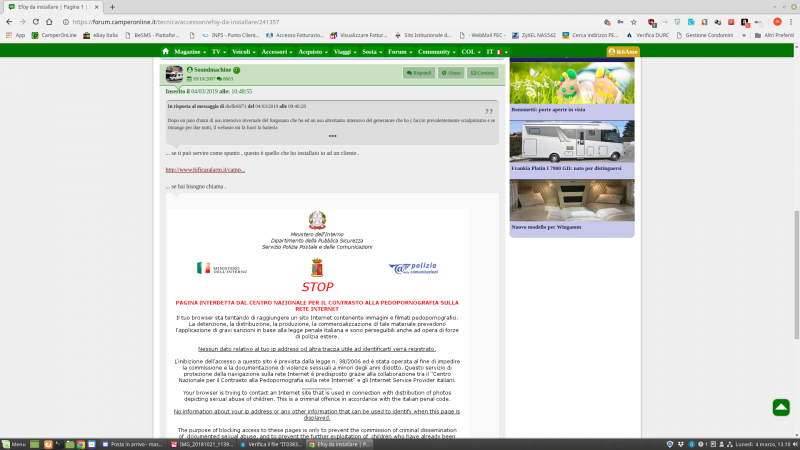This screenshot has height=450, width=800.
Task: Go to the forum home icon
Action: (165, 52)
